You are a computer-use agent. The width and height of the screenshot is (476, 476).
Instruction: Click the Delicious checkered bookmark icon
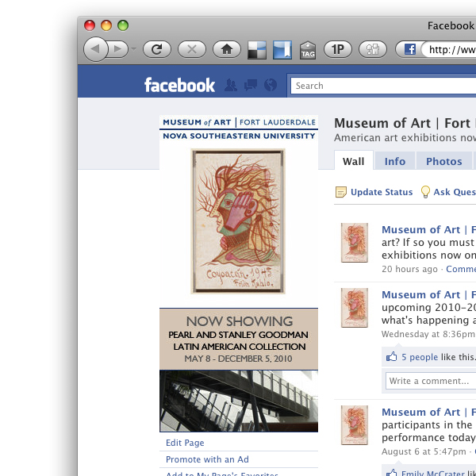pyautogui.click(x=257, y=50)
